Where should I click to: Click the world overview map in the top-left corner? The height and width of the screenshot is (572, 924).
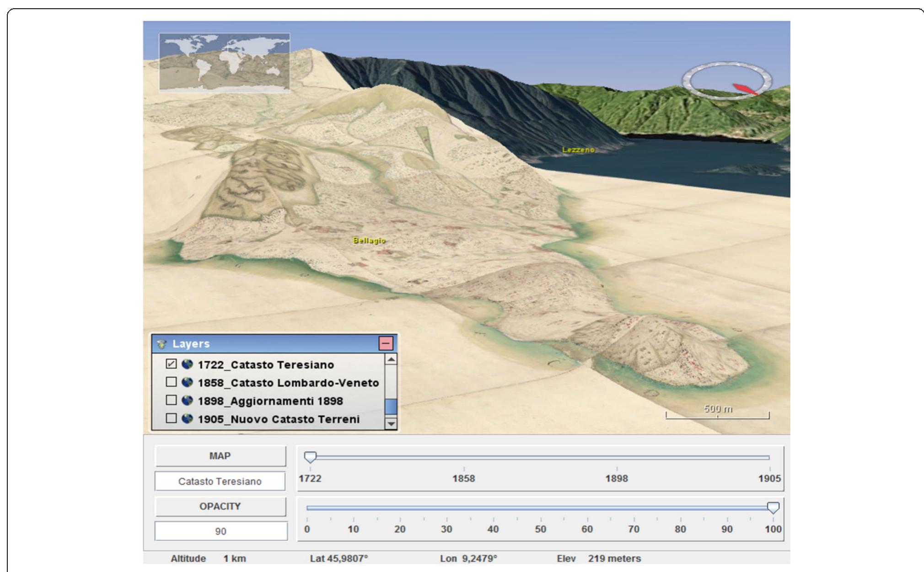click(x=224, y=63)
